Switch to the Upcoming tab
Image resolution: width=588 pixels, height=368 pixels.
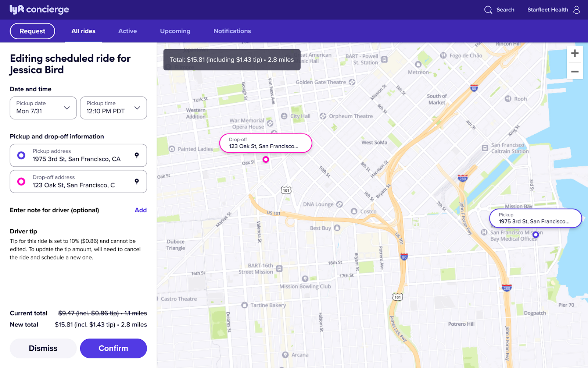(x=175, y=31)
